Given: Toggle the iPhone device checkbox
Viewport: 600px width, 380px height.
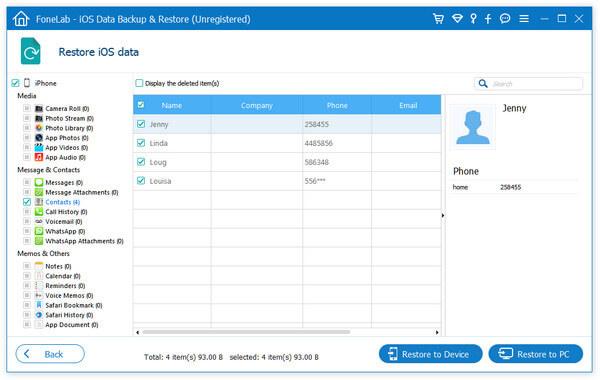Looking at the screenshot, I should 15,83.
